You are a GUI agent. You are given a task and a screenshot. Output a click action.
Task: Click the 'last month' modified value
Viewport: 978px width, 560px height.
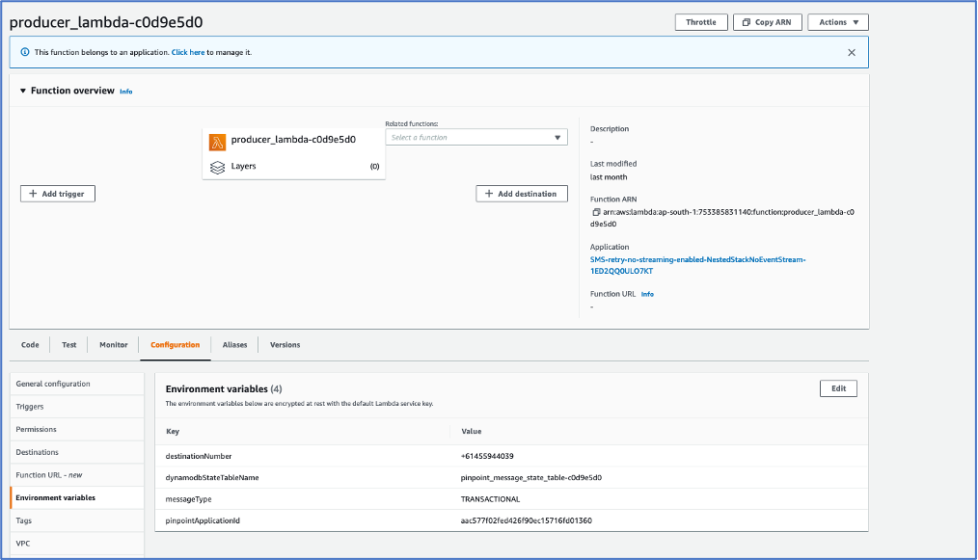tap(609, 177)
